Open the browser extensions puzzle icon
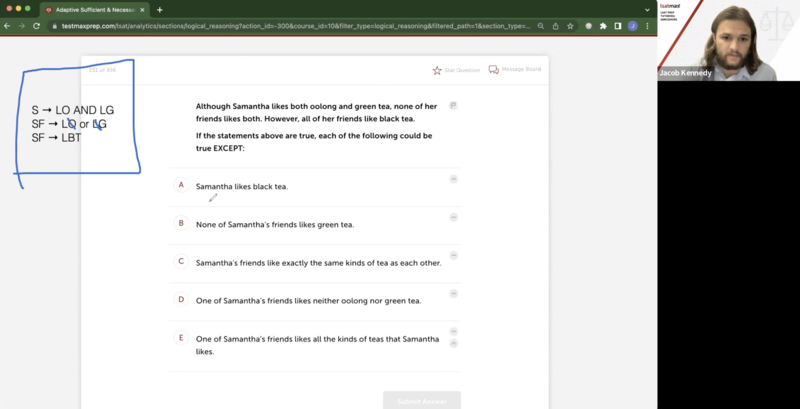The height and width of the screenshot is (409, 800). click(x=603, y=25)
